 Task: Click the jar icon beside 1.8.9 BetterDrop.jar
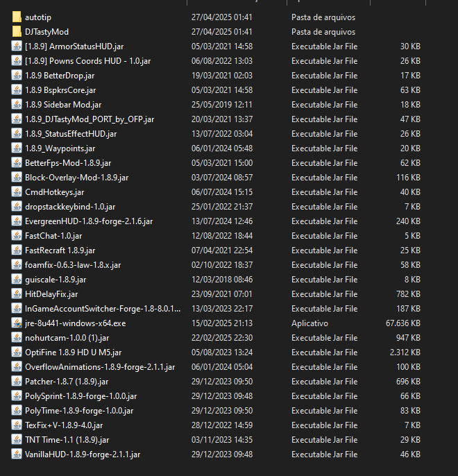[17, 75]
